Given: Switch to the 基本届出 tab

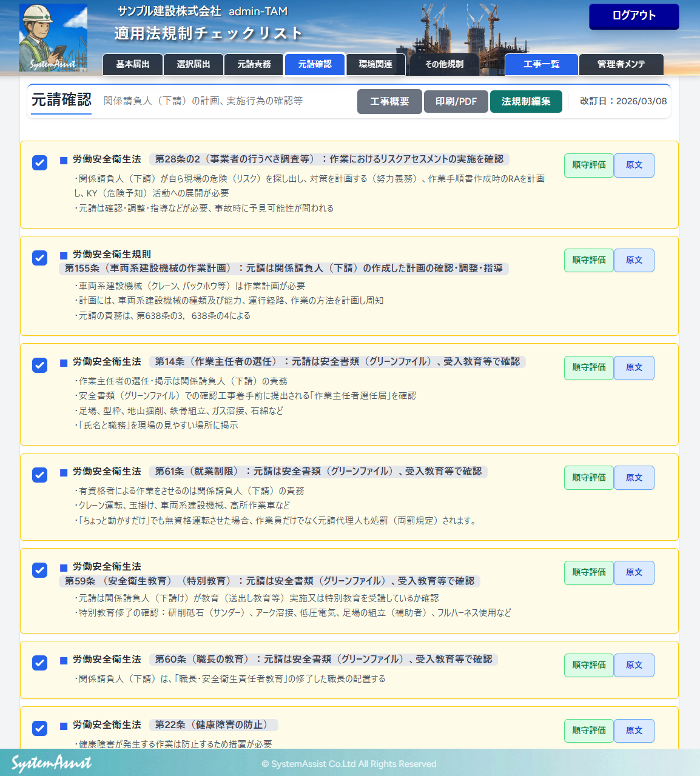Looking at the screenshot, I should [x=133, y=64].
